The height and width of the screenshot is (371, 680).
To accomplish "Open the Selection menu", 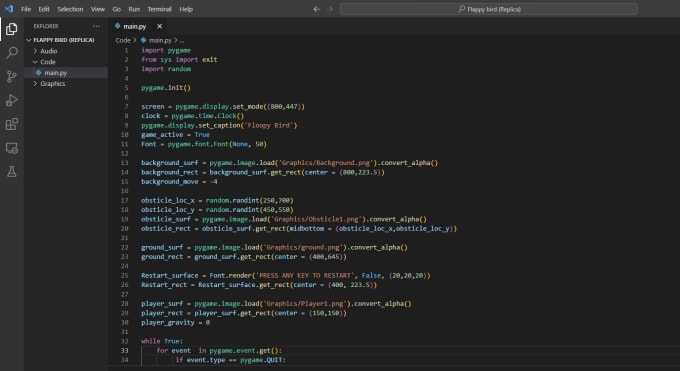I will (x=70, y=9).
